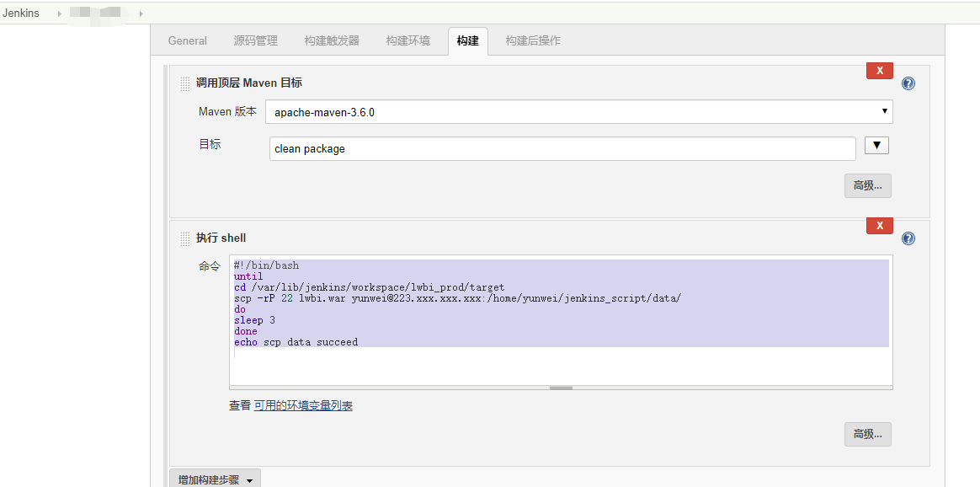The height and width of the screenshot is (487, 980).
Task: Open the 可用的环境变量列表 link
Action: pyautogui.click(x=303, y=406)
